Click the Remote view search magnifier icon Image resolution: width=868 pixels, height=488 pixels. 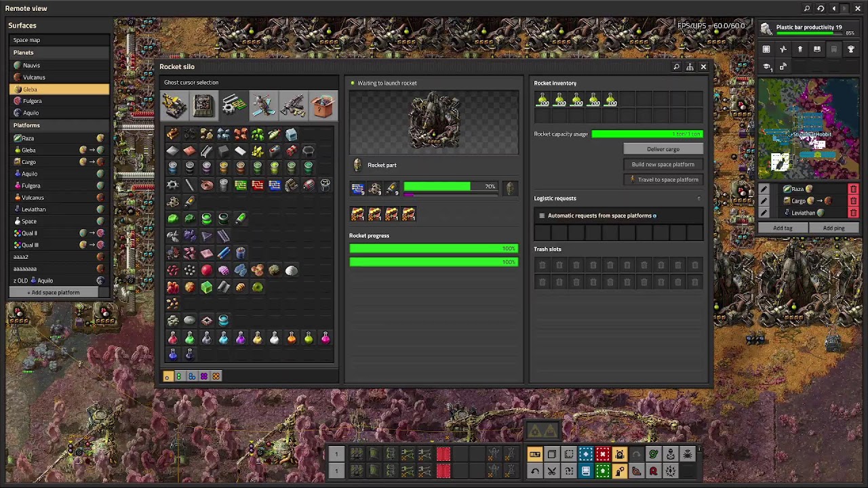(x=807, y=8)
